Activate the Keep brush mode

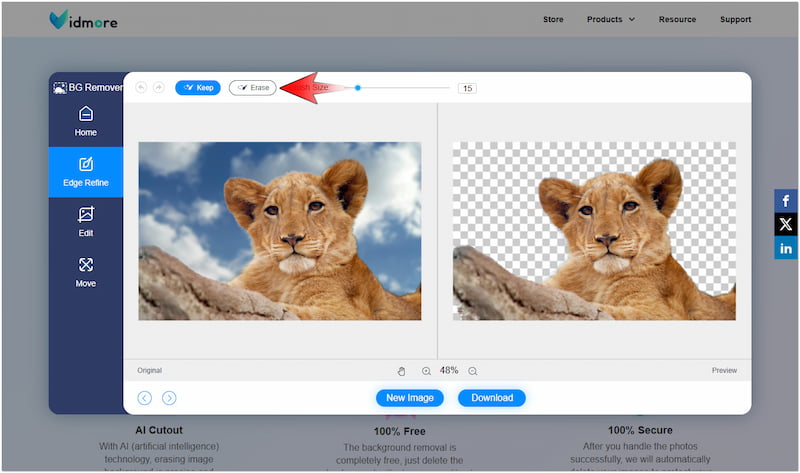coord(198,88)
